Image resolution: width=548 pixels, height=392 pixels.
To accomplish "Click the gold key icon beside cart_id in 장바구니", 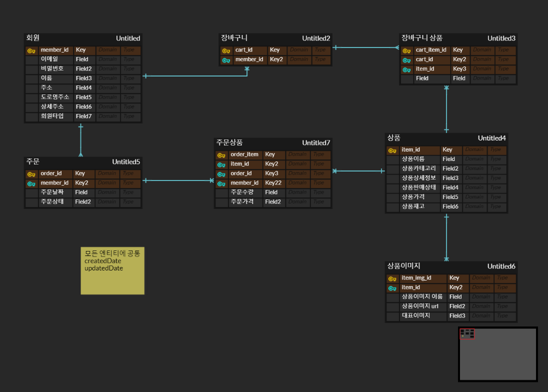I will tap(226, 50).
